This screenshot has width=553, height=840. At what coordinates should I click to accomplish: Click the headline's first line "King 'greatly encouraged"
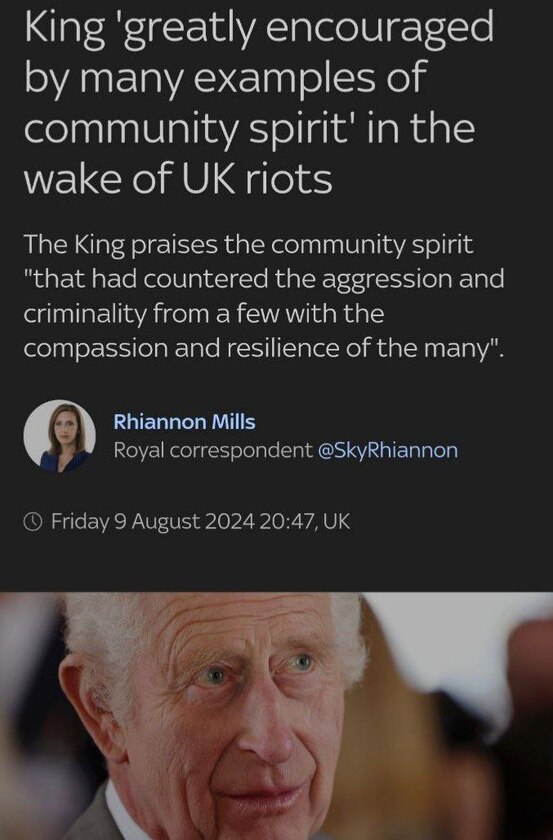pos(259,29)
